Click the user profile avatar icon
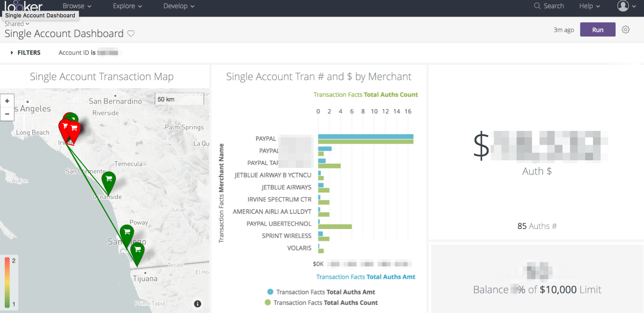This screenshot has width=644, height=313. (x=623, y=6)
